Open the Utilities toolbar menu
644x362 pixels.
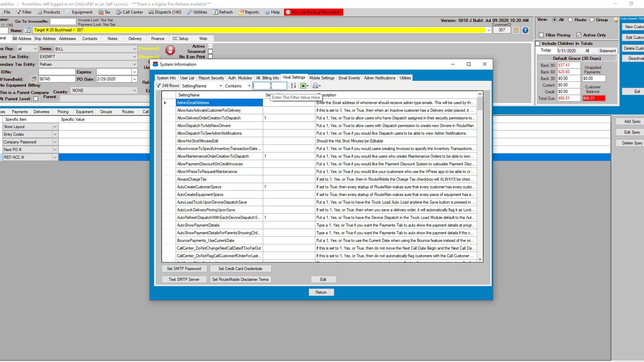(197, 12)
